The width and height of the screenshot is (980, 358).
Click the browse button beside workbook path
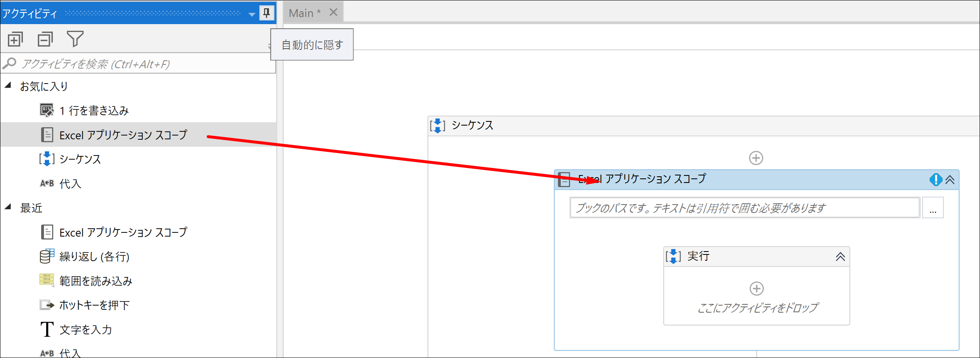933,208
